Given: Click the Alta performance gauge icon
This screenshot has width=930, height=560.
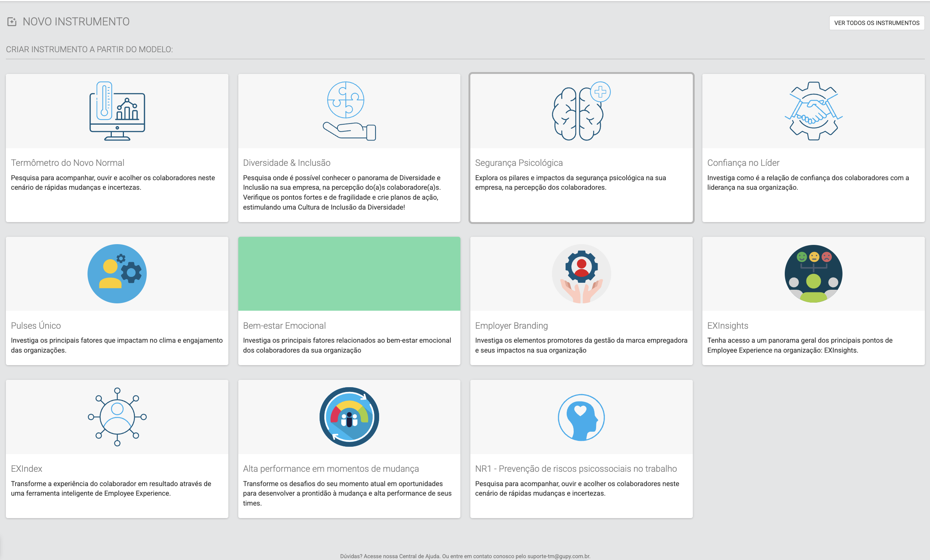Looking at the screenshot, I should pyautogui.click(x=349, y=417).
